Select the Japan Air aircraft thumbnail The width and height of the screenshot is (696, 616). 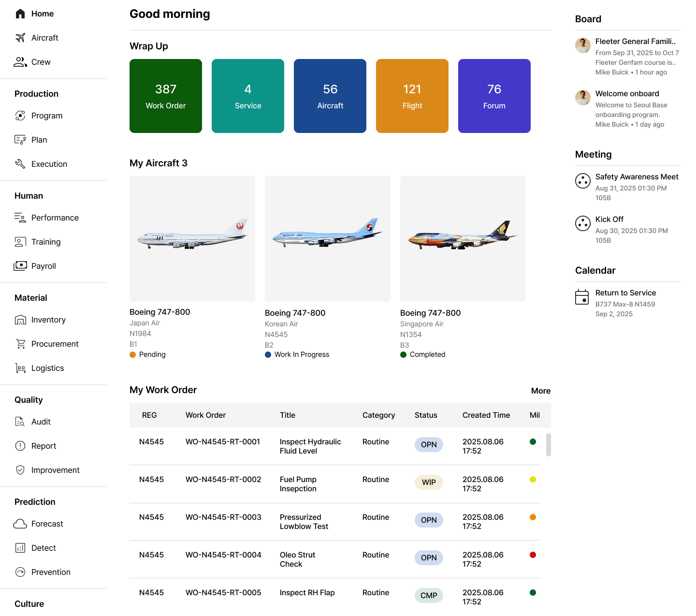pyautogui.click(x=192, y=239)
